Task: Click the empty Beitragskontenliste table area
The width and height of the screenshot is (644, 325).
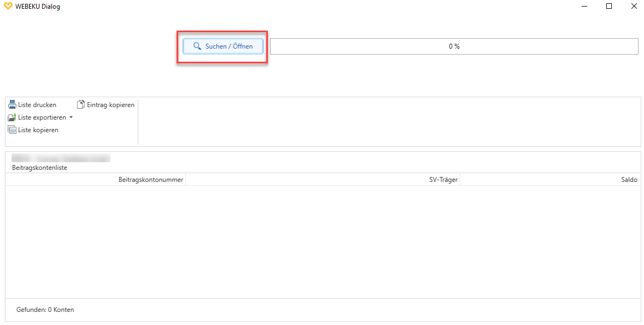Action: [x=323, y=241]
